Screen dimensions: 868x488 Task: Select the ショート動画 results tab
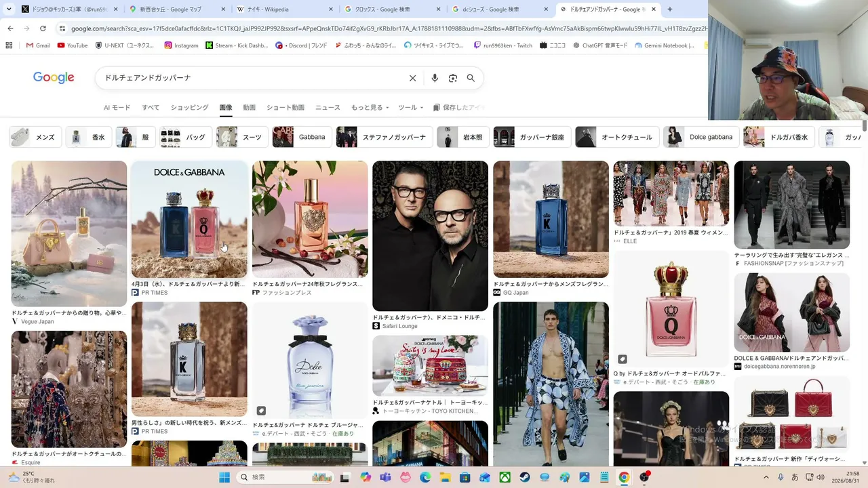pyautogui.click(x=285, y=108)
